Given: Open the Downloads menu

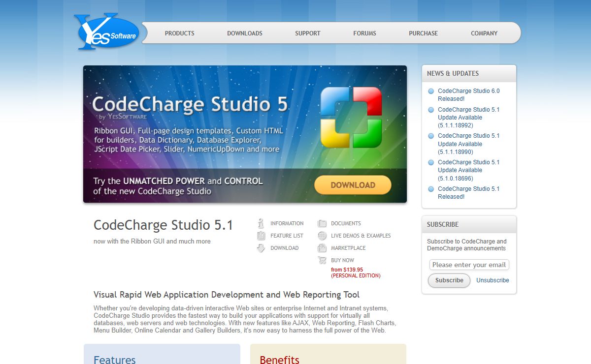Looking at the screenshot, I should [x=245, y=33].
